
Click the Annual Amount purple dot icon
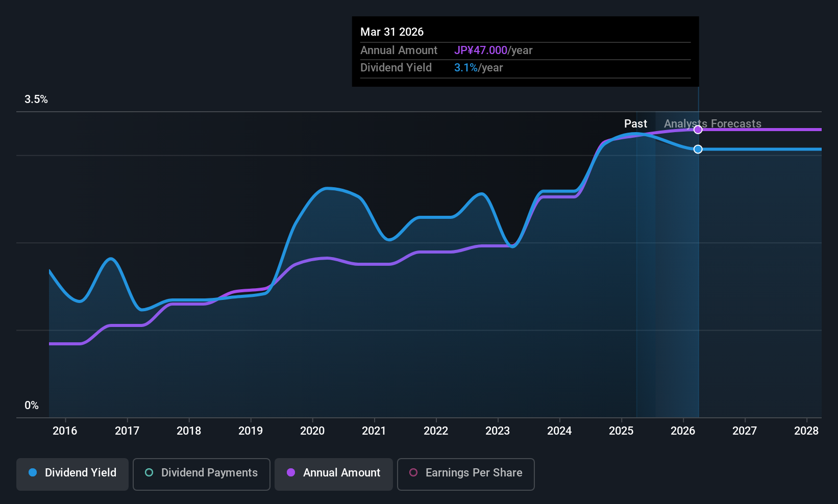(x=291, y=473)
